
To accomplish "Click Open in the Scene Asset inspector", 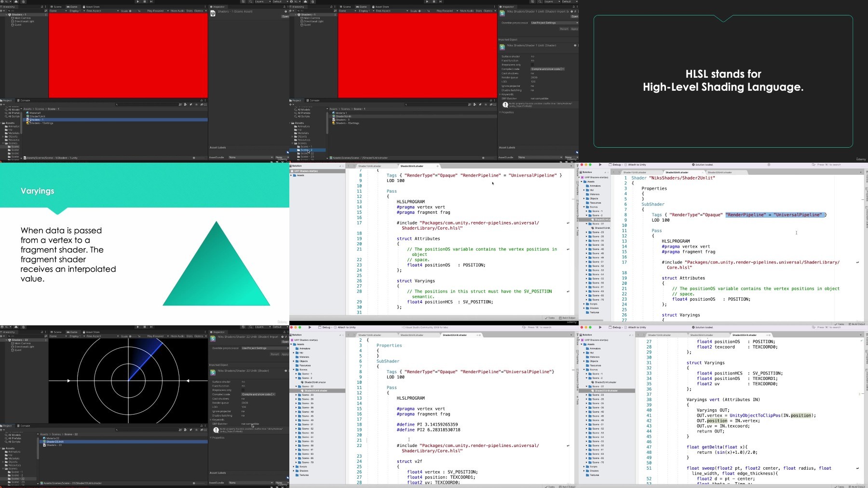I will pyautogui.click(x=285, y=16).
